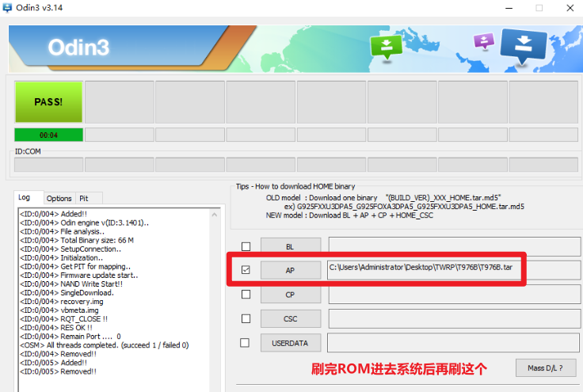This screenshot has width=583, height=392.
Task: Close the Odin3 window
Action: coord(570,8)
